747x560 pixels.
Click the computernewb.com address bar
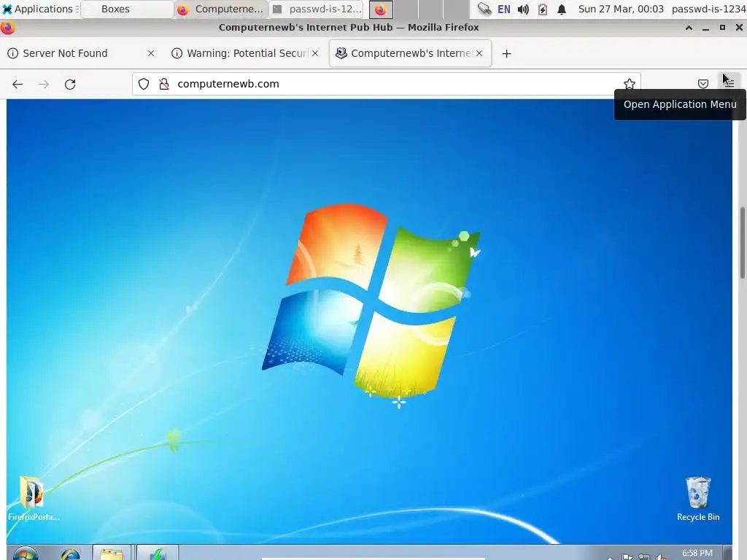tap(387, 85)
